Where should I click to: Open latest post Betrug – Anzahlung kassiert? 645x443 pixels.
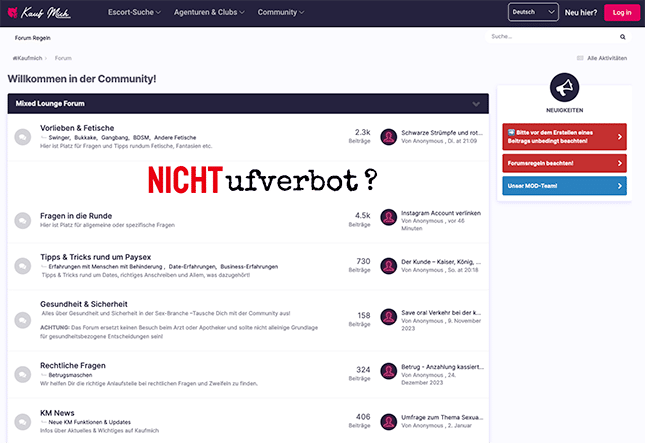tap(443, 367)
